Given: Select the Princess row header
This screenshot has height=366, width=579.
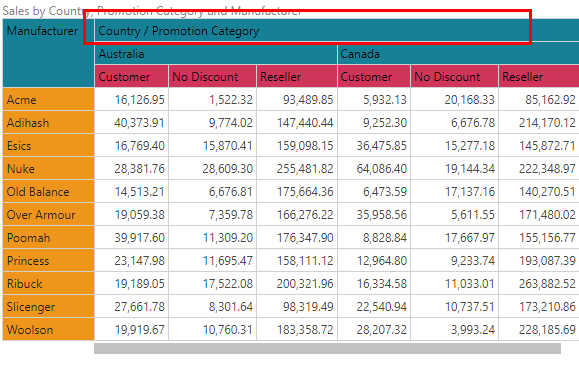Looking at the screenshot, I should click(x=48, y=260).
